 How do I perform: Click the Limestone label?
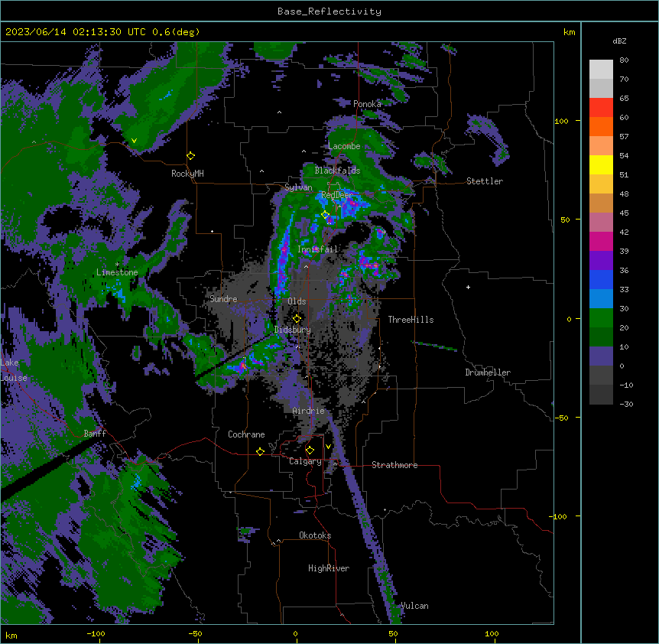117,272
